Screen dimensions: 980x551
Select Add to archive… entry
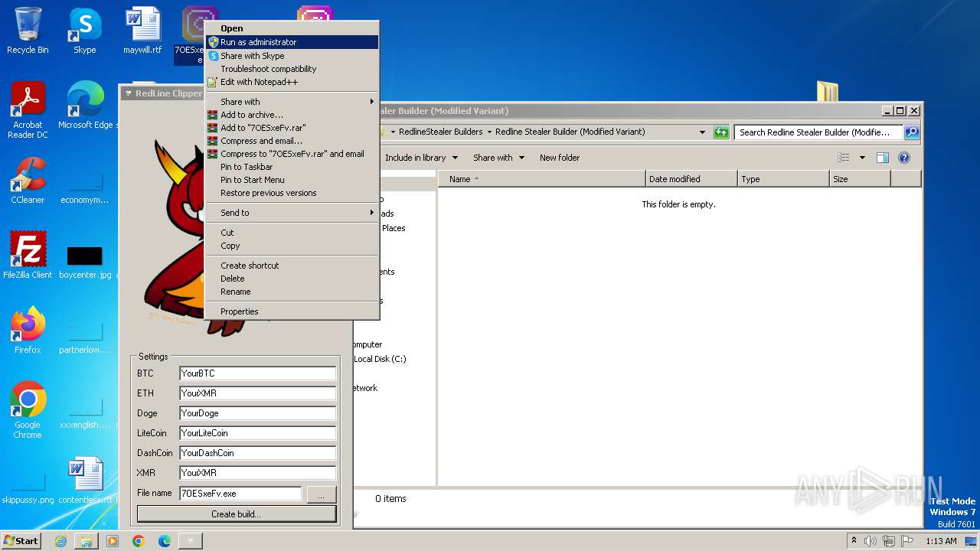tap(292, 115)
